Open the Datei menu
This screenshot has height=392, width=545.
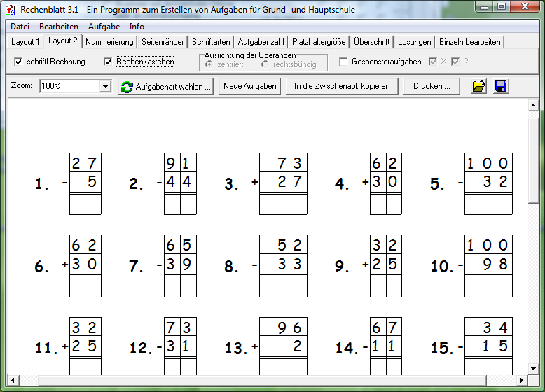20,27
